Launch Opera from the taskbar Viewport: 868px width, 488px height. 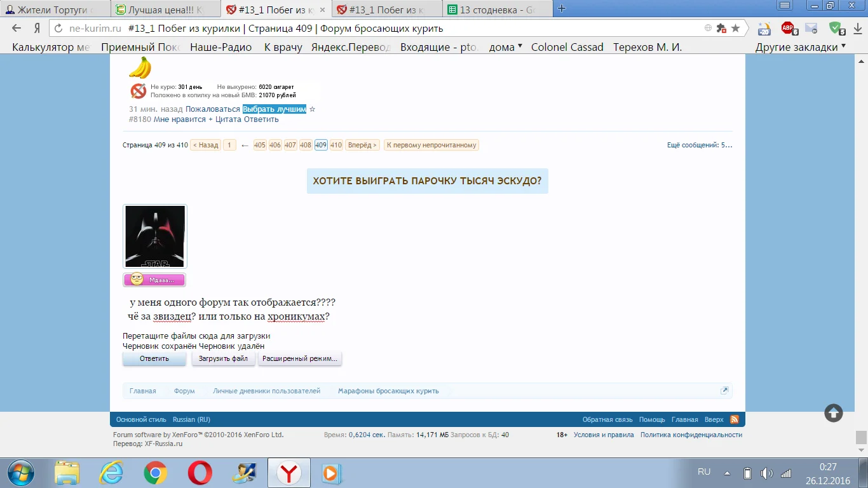[200, 473]
